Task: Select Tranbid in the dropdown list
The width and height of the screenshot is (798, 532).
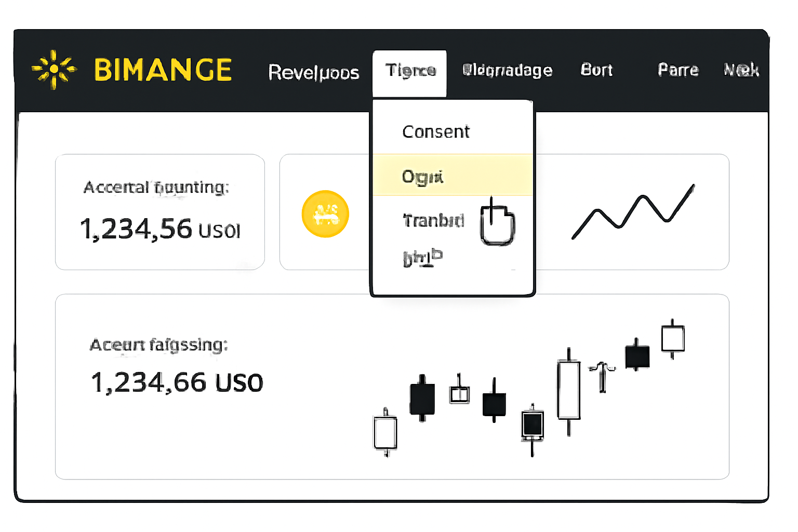Action: pyautogui.click(x=433, y=221)
